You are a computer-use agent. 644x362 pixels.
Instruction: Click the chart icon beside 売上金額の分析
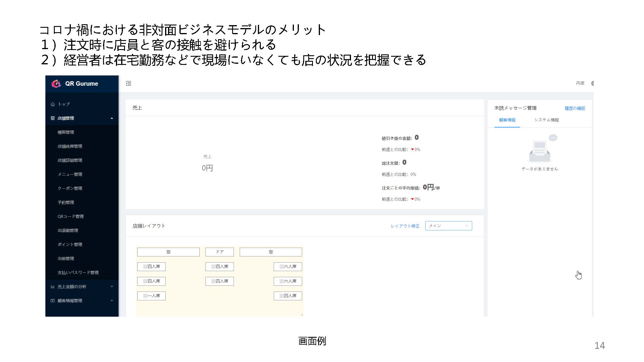click(x=53, y=287)
